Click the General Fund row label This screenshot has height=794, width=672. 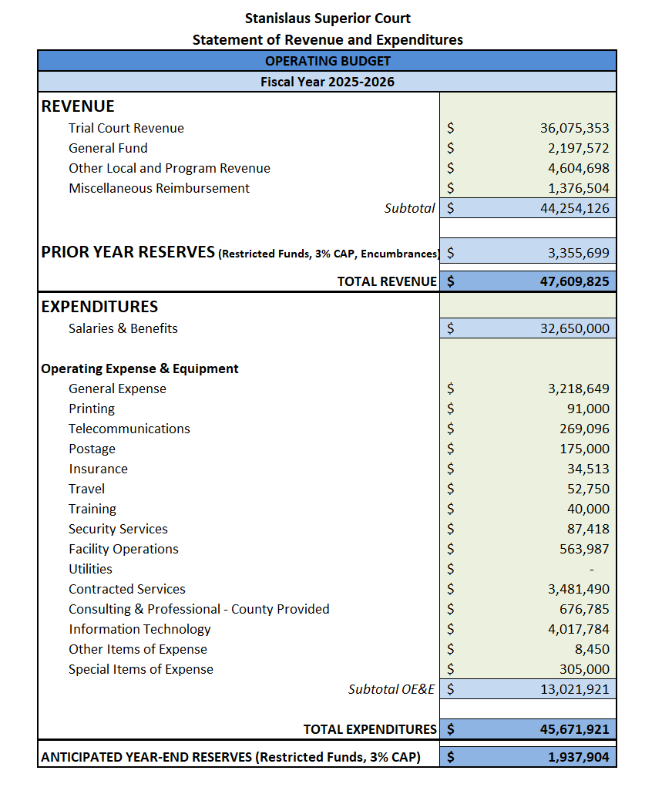click(107, 148)
